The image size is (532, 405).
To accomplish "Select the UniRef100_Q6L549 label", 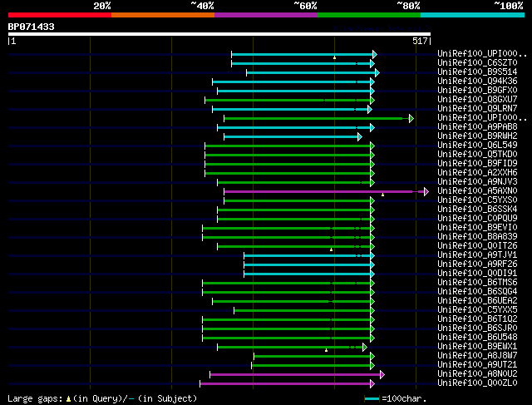I will [477, 146].
